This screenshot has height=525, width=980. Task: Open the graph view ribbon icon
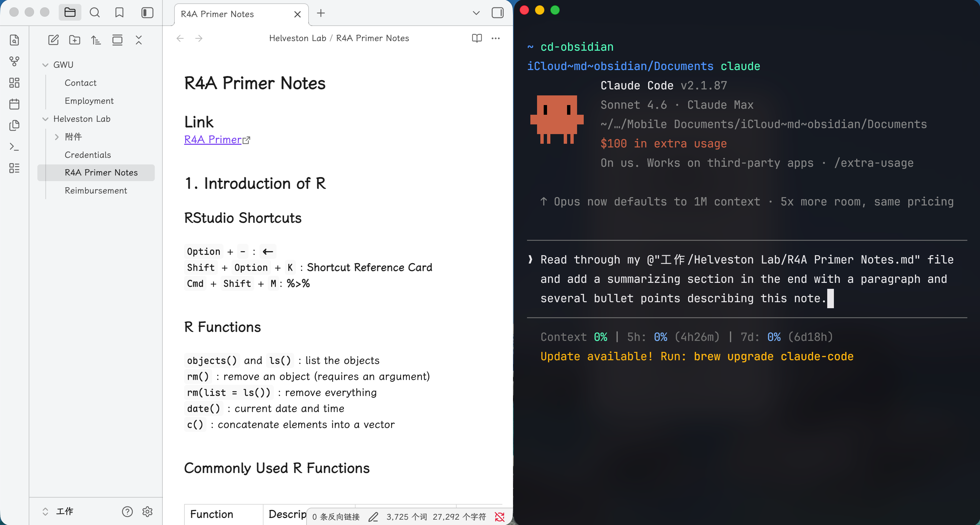coord(14,61)
